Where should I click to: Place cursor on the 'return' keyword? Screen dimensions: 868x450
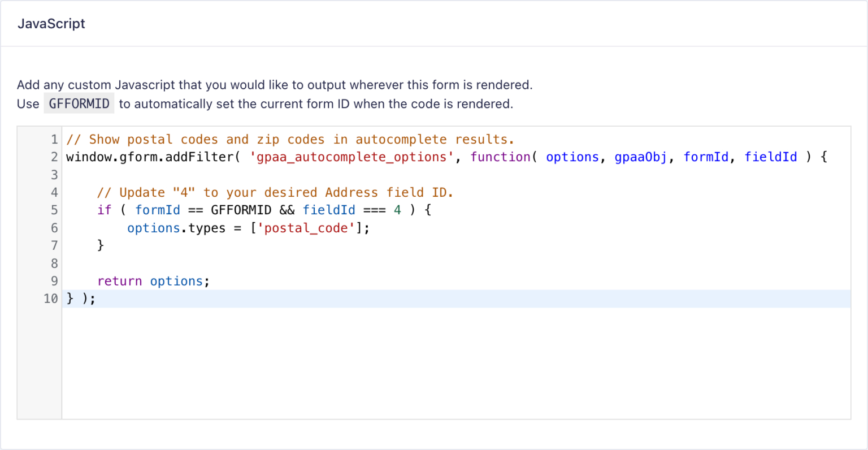tap(119, 281)
